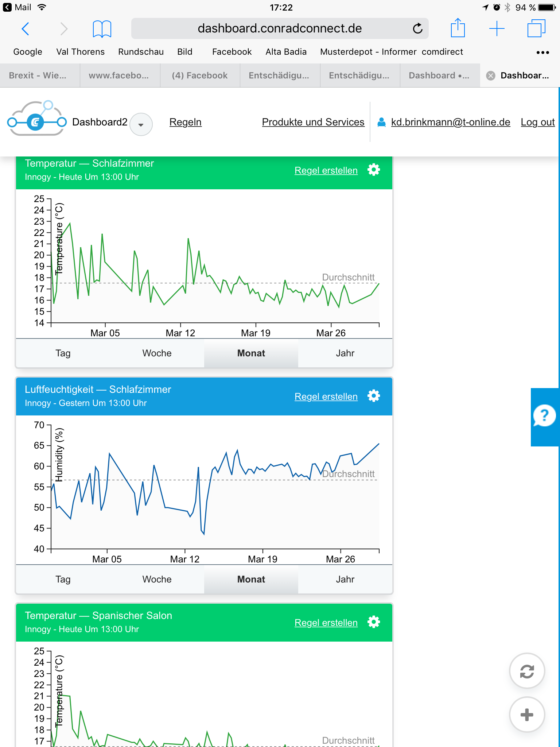
Task: Tap the dashboard.conradconnect.de address field
Action: click(x=280, y=28)
